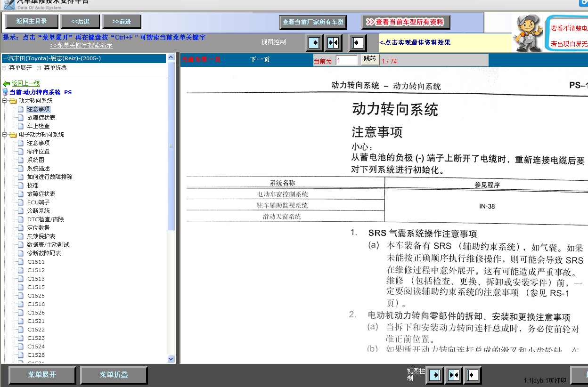Click the 返回上一级 link

[26, 83]
